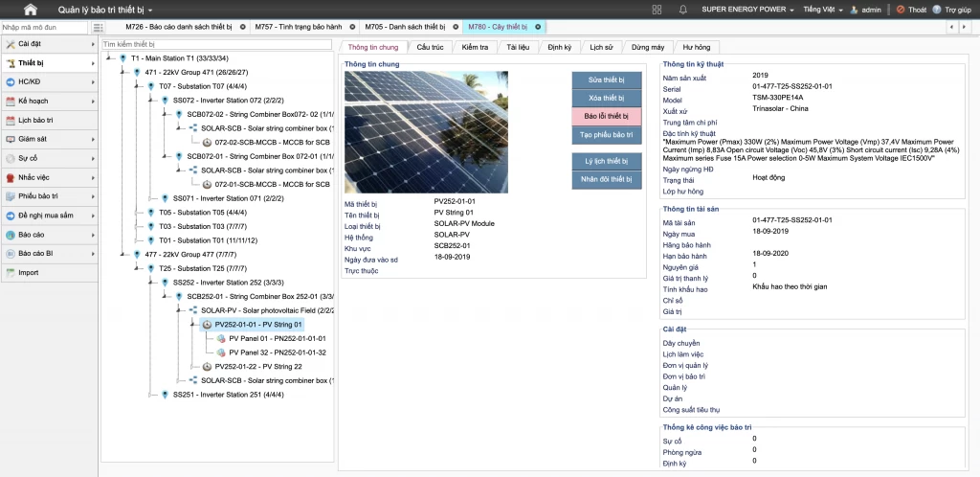Click the HC/KĐ arrow icon
The image size is (980, 477).
11,82
